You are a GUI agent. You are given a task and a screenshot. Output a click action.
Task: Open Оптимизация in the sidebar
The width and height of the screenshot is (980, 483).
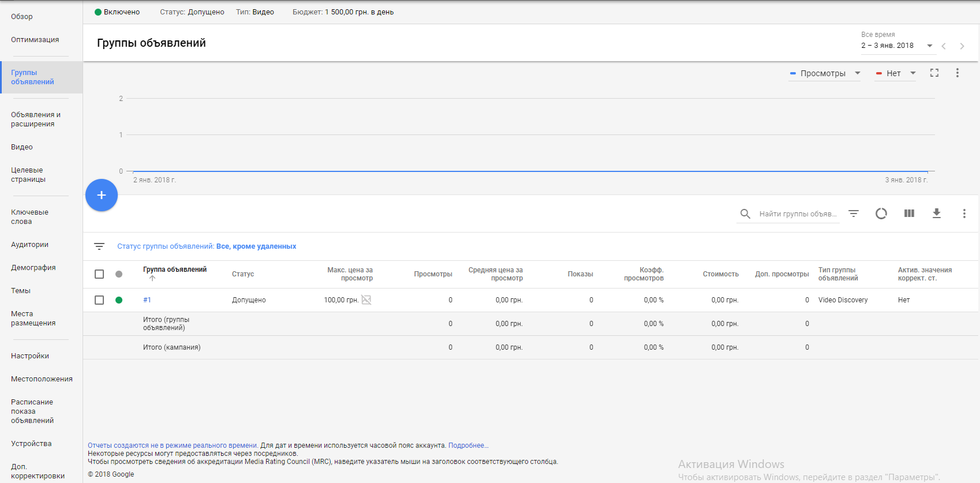(x=35, y=40)
